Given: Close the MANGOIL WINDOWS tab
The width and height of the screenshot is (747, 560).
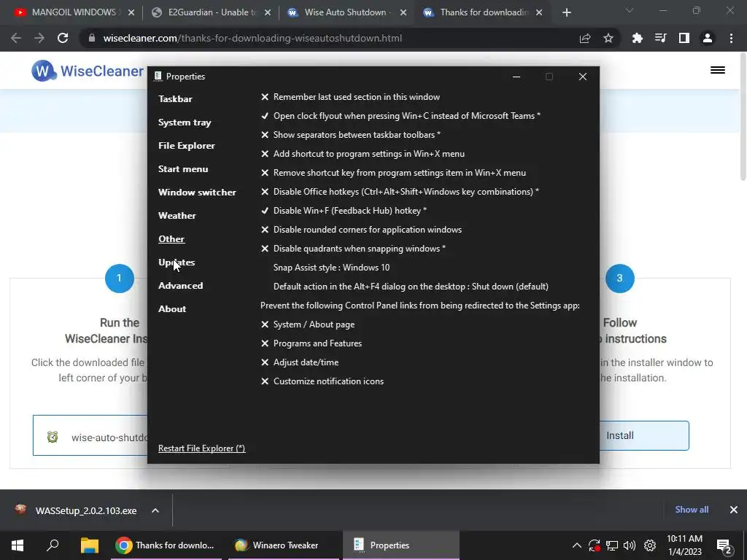Looking at the screenshot, I should coord(131,12).
